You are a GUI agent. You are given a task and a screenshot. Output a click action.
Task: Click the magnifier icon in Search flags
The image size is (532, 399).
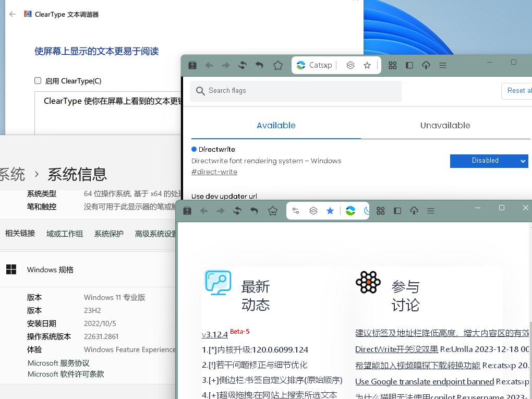200,91
